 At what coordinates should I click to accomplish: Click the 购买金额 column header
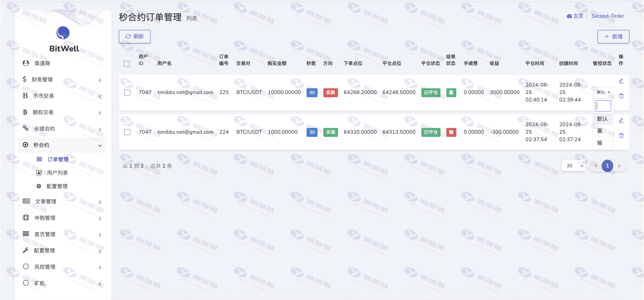(277, 64)
